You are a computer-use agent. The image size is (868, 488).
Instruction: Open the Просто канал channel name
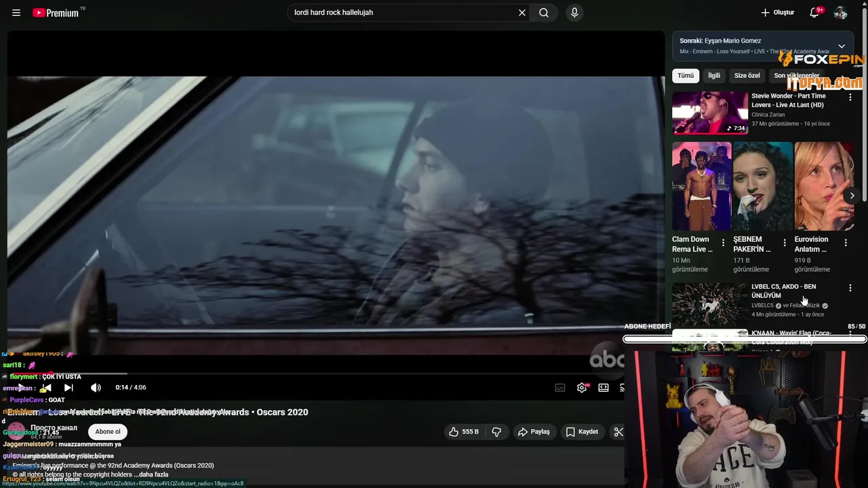pos(54,428)
